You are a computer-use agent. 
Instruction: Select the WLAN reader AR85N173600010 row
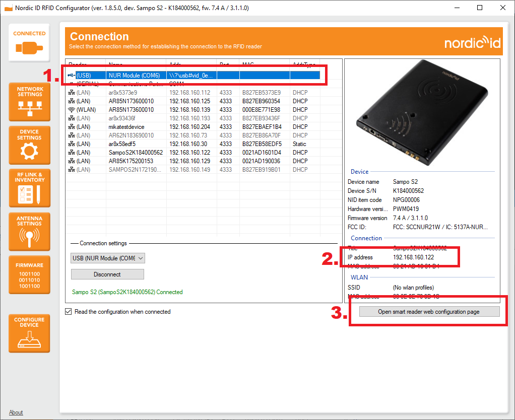point(194,110)
